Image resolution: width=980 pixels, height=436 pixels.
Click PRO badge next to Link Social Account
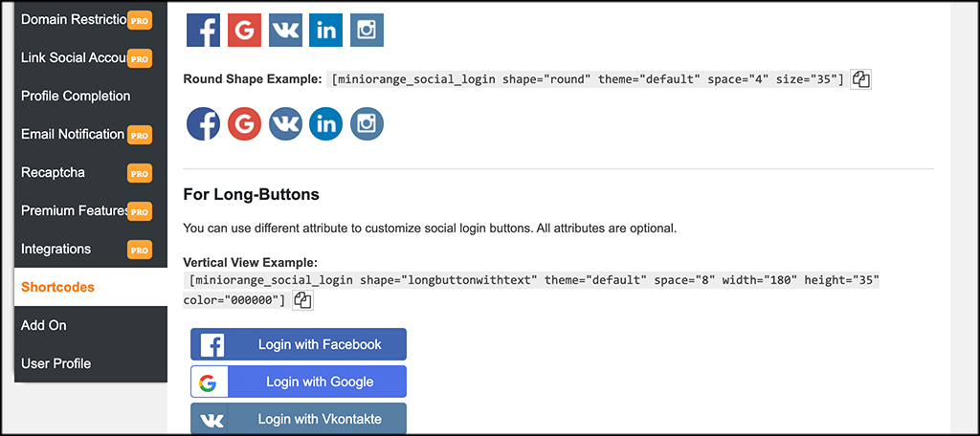pyautogui.click(x=140, y=58)
